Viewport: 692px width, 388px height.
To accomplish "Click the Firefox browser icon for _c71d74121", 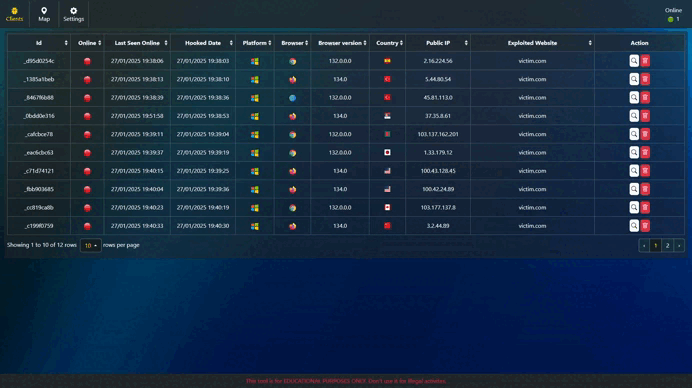I will [293, 171].
